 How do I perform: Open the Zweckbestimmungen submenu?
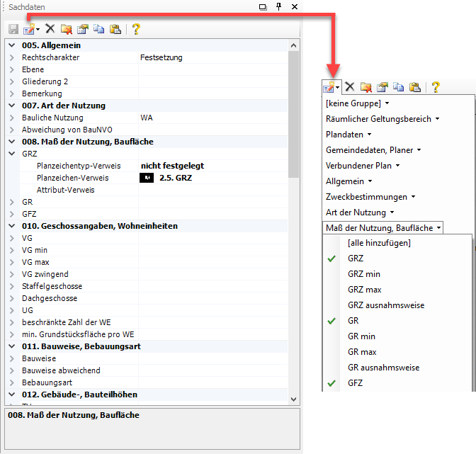tap(370, 197)
